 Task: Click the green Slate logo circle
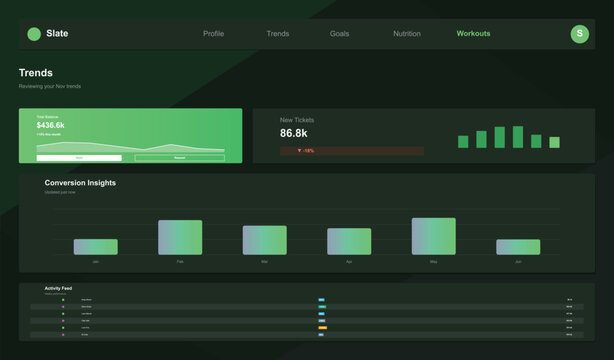34,34
